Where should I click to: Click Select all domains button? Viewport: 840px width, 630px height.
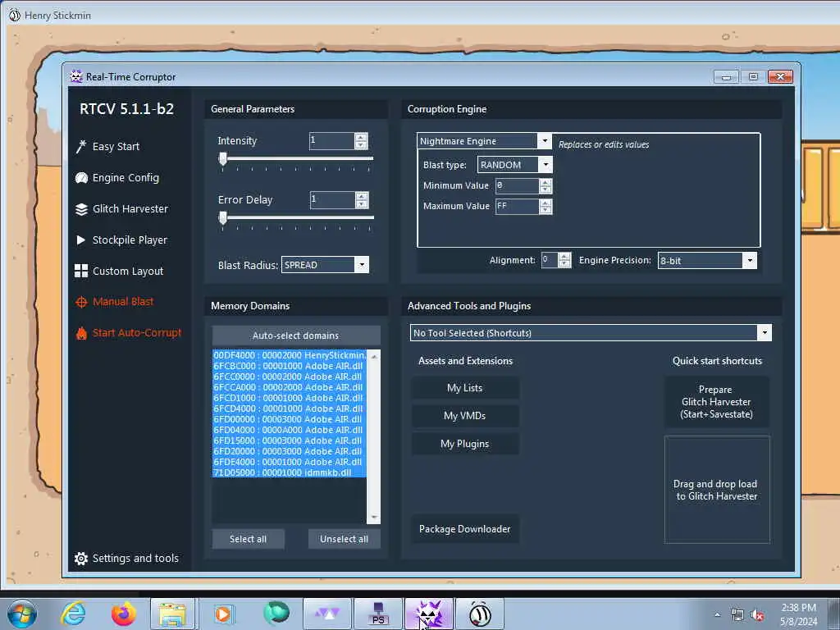pyautogui.click(x=248, y=539)
